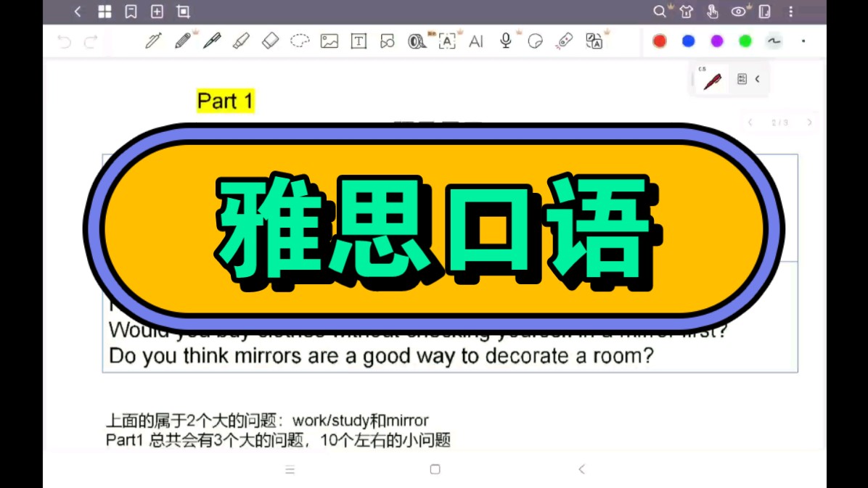Open Android recent apps menu button
This screenshot has height=488, width=868.
[290, 470]
